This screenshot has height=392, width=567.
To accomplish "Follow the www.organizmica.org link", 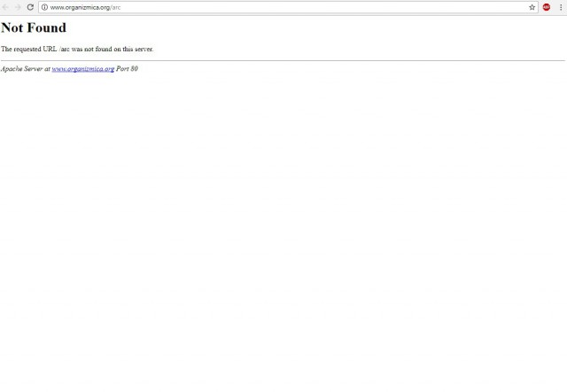I will (x=82, y=69).
